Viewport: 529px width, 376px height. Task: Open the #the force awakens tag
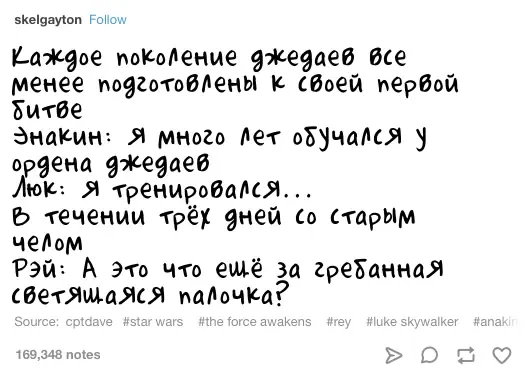point(255,322)
